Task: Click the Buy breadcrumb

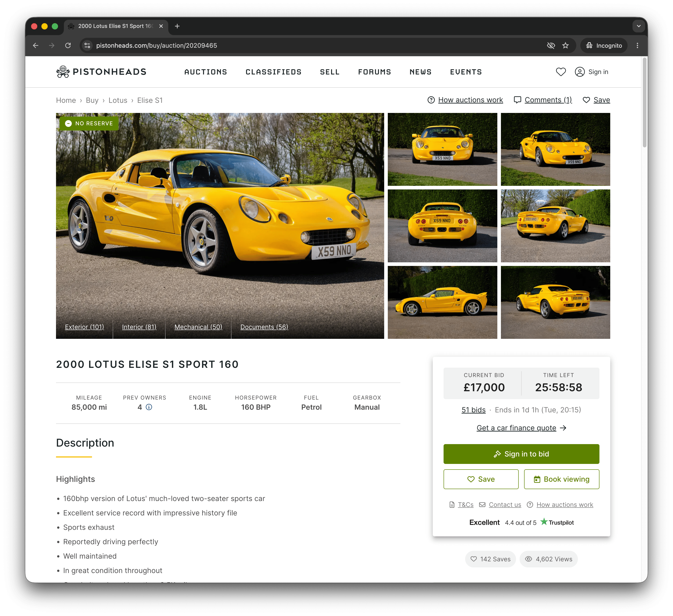Action: (x=92, y=100)
